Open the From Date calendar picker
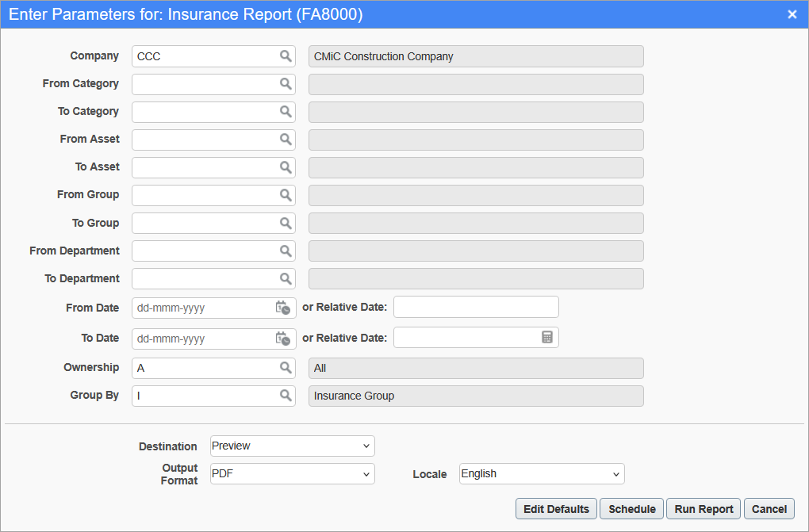This screenshot has height=532, width=809. [x=283, y=308]
